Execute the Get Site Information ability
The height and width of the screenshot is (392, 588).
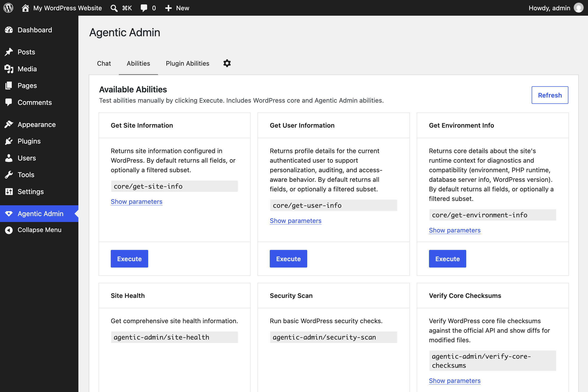coord(130,259)
